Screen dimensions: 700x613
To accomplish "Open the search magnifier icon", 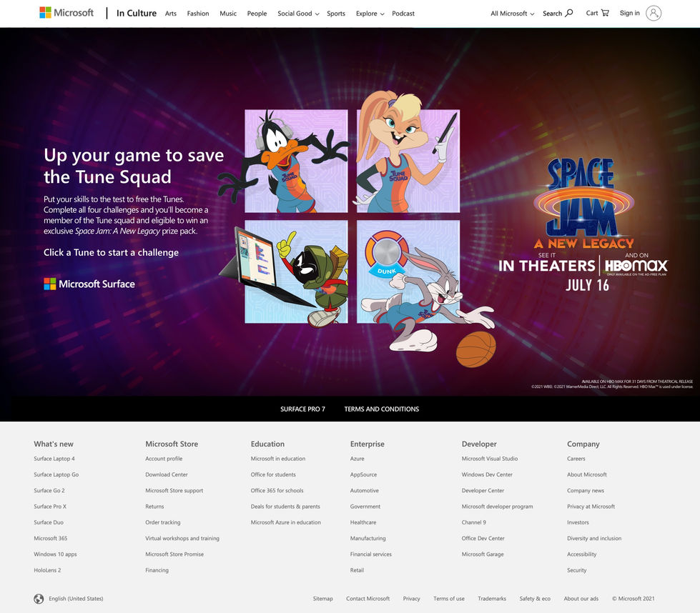I will [x=568, y=13].
